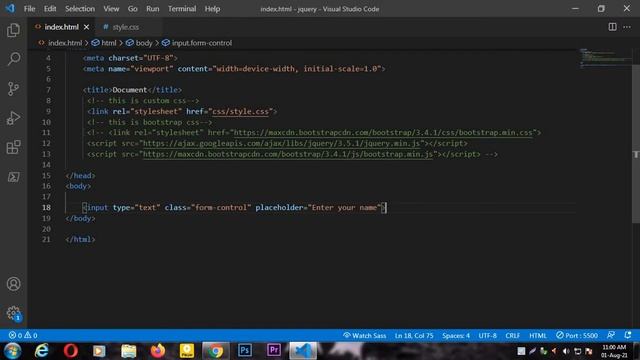Open Google Chrome from taskbar
Image resolution: width=640 pixels, height=360 pixels.
pos(215,351)
